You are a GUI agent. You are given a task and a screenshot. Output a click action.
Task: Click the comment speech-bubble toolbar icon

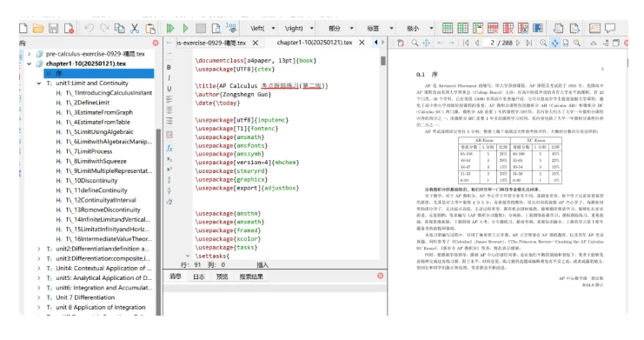[610, 28]
